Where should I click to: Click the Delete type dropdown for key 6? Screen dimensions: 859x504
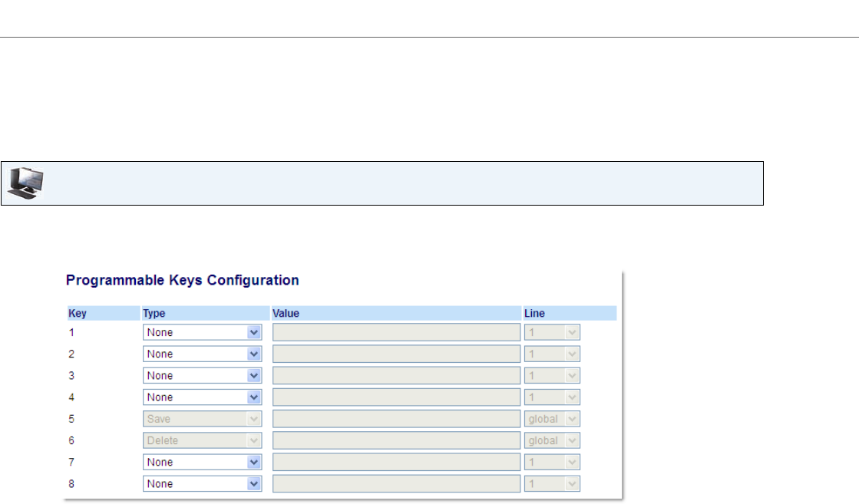coord(203,441)
